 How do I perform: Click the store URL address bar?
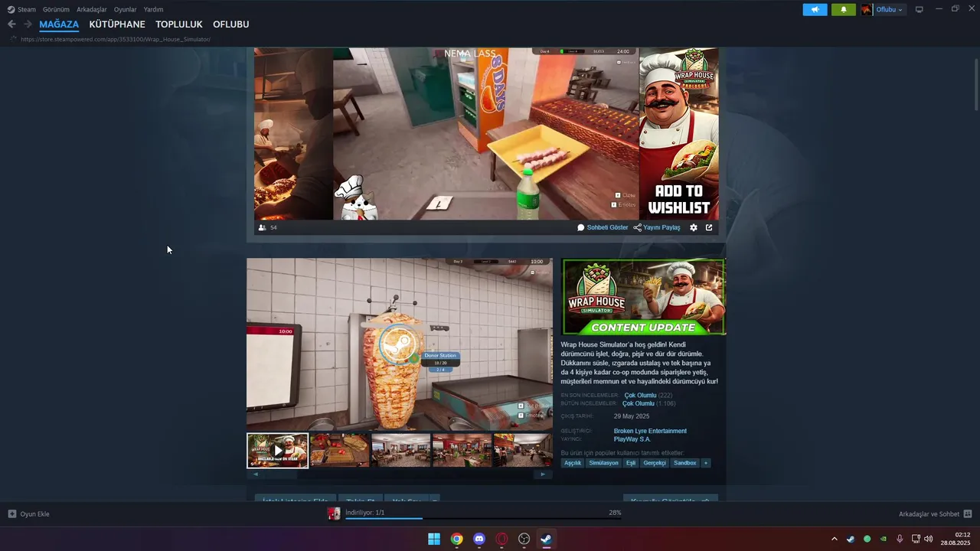(x=116, y=39)
